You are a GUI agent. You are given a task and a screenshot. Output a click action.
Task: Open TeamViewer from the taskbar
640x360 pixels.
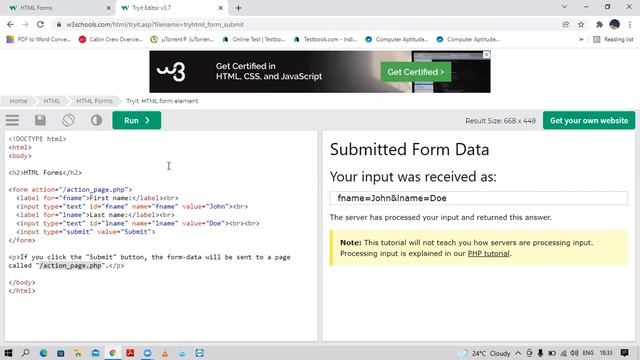click(x=200, y=353)
